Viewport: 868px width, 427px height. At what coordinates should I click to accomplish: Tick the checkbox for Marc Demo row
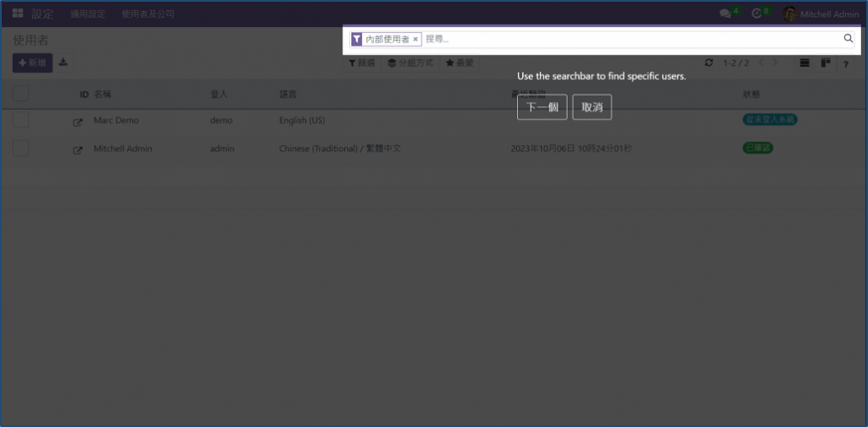[x=20, y=119]
